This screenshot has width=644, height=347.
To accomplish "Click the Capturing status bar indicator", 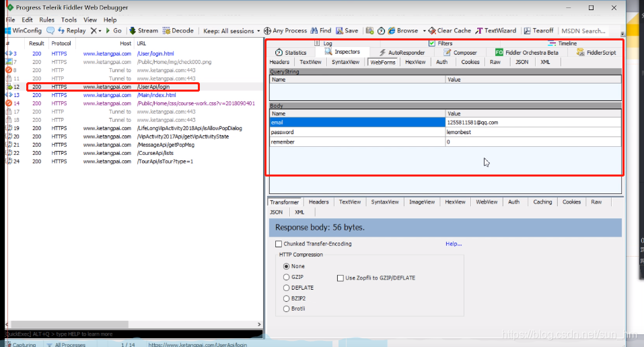I will (x=21, y=344).
